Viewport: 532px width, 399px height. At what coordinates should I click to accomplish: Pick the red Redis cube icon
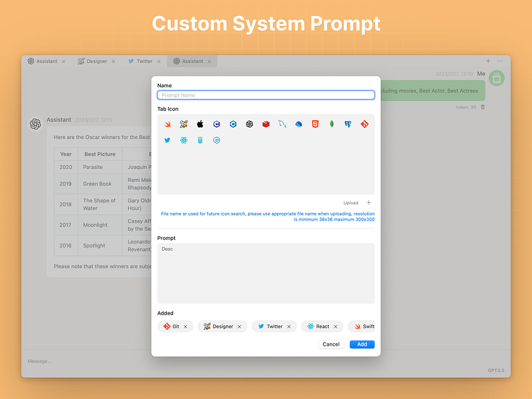point(266,124)
